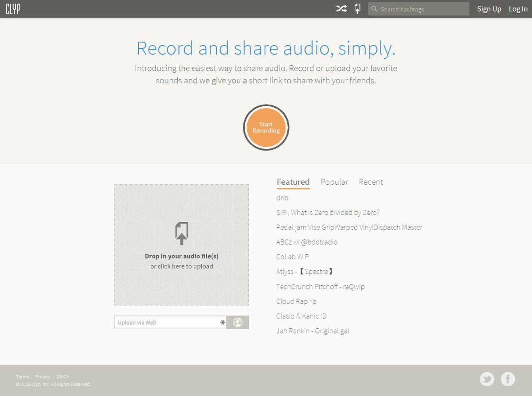Click the upload arrow icon in drop zone
The image size is (532, 396).
click(181, 233)
